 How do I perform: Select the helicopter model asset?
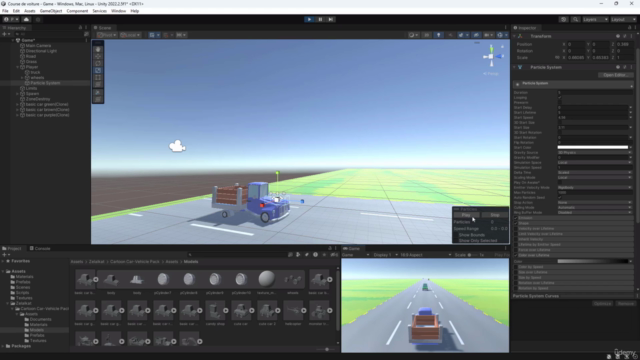pyautogui.click(x=293, y=311)
